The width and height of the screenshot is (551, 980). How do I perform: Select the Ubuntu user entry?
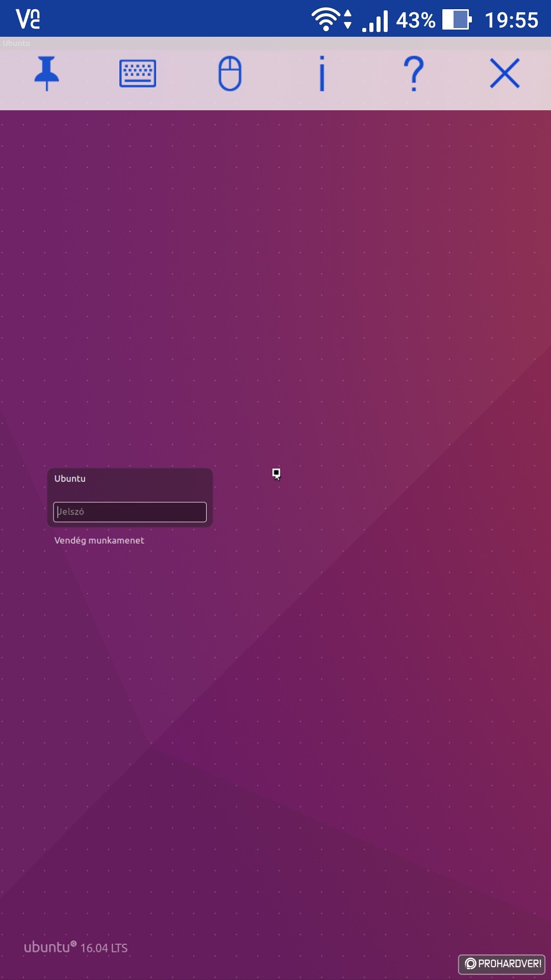click(70, 479)
